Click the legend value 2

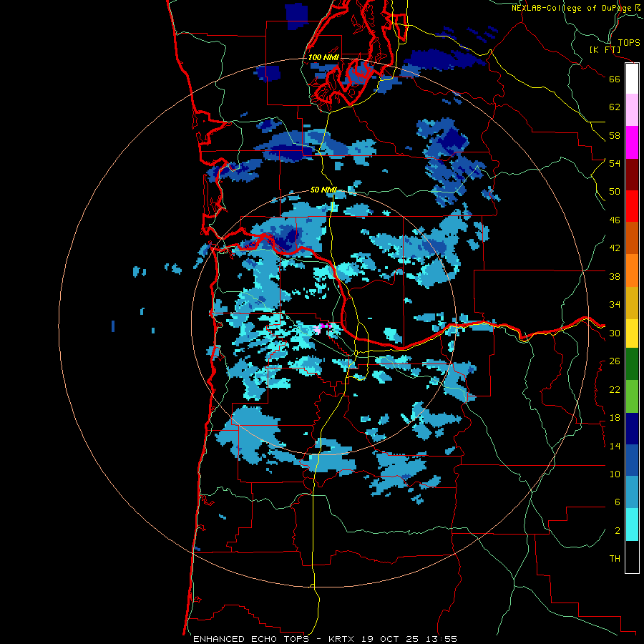pos(617,531)
